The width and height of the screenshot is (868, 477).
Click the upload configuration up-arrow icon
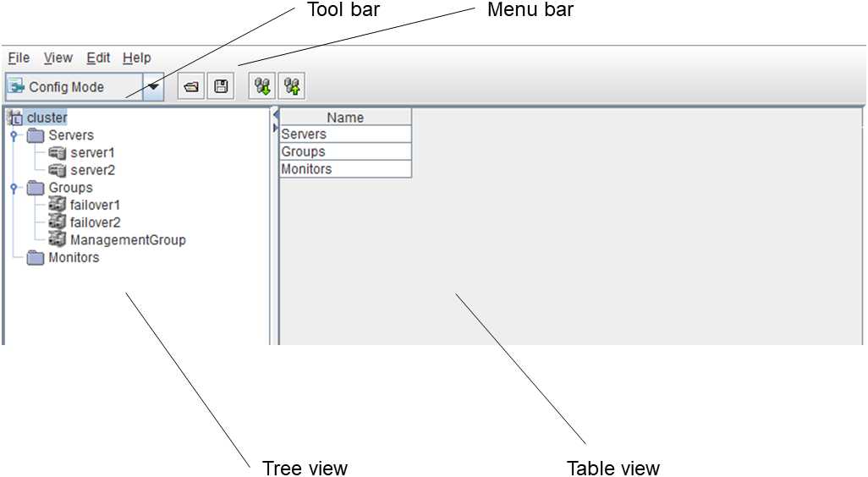click(293, 86)
